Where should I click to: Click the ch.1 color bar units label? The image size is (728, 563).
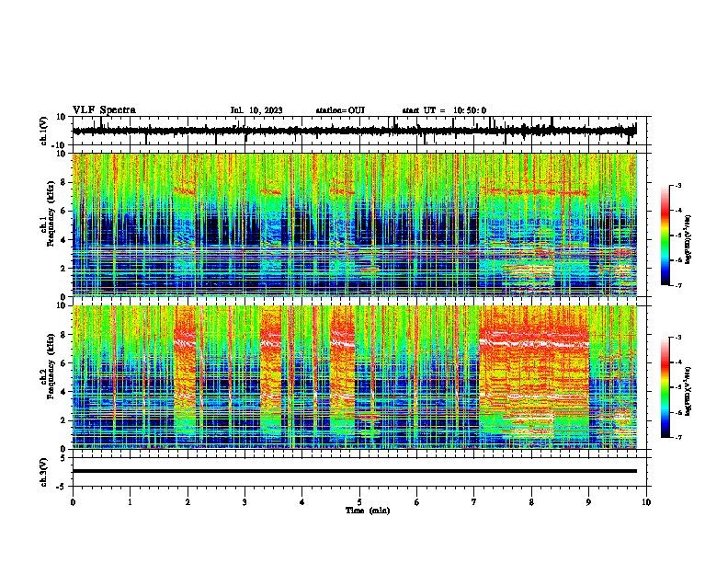pyautogui.click(x=688, y=239)
